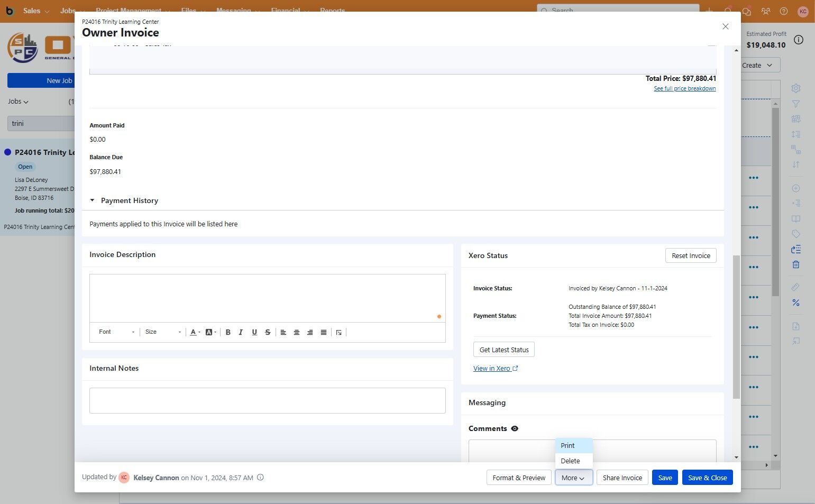Screen dimensions: 815x504
Task: Open See full price breakdown link
Action: [685, 88]
